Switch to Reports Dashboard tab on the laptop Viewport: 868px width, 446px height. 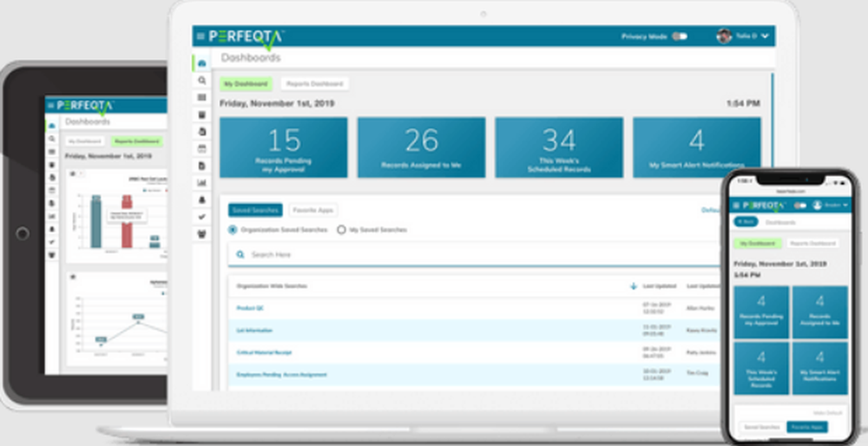314,84
